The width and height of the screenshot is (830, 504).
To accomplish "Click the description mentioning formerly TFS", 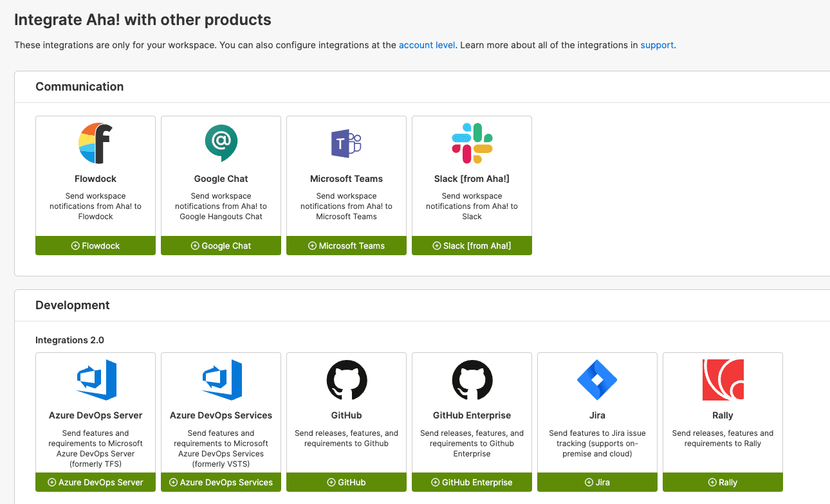I will tap(95, 449).
